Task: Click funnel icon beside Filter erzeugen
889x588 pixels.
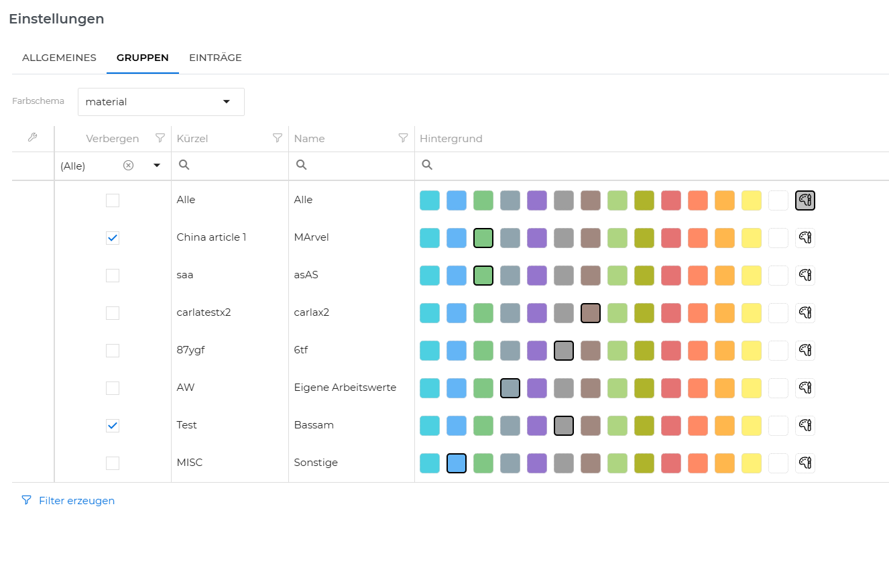Action: (x=26, y=500)
